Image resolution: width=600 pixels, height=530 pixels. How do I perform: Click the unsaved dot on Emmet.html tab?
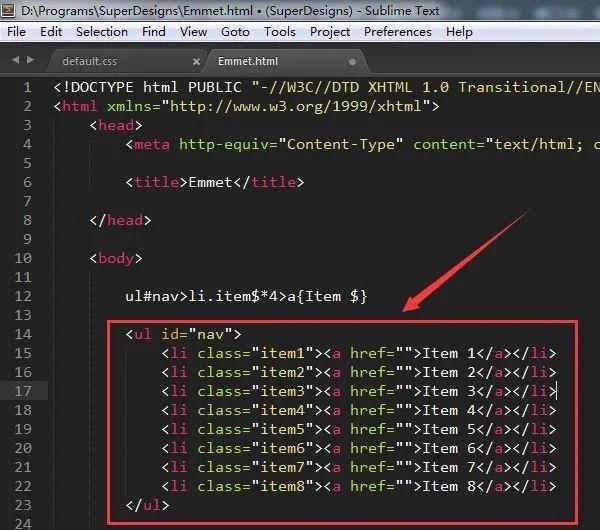point(352,62)
